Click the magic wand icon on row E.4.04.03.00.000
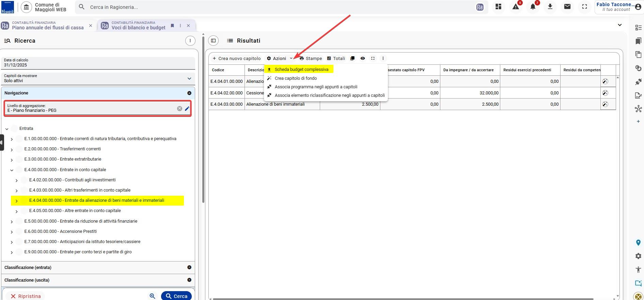Image resolution: width=644 pixels, height=300 pixels. (x=605, y=104)
